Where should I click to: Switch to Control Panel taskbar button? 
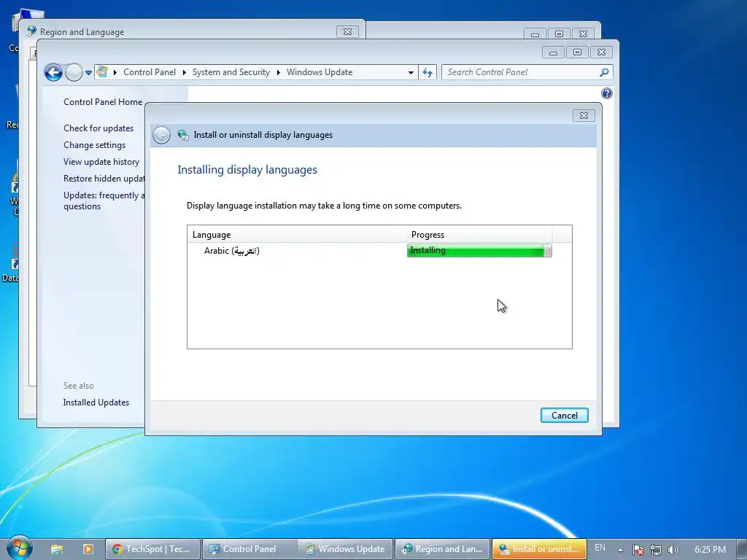[249, 549]
